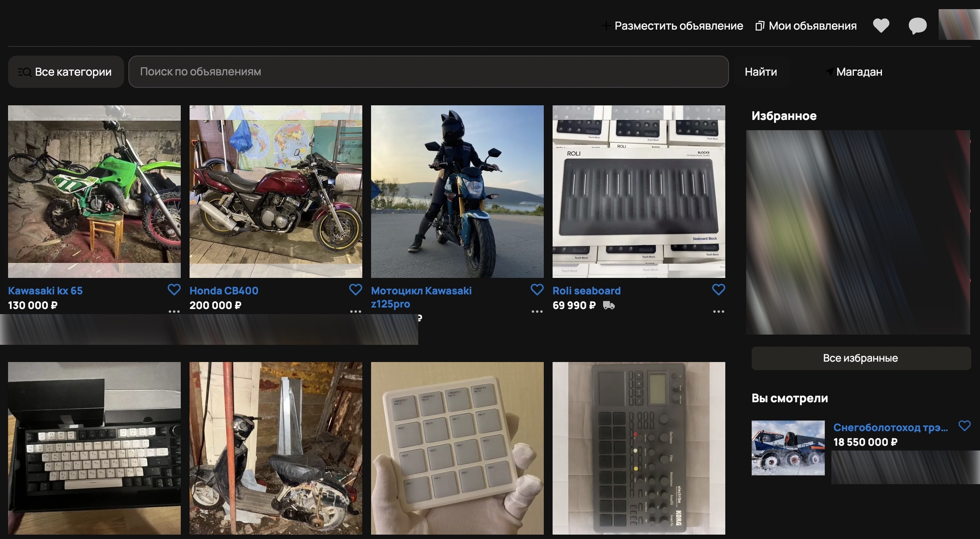Click the user profile avatar
The width and height of the screenshot is (980, 539).
958,24
